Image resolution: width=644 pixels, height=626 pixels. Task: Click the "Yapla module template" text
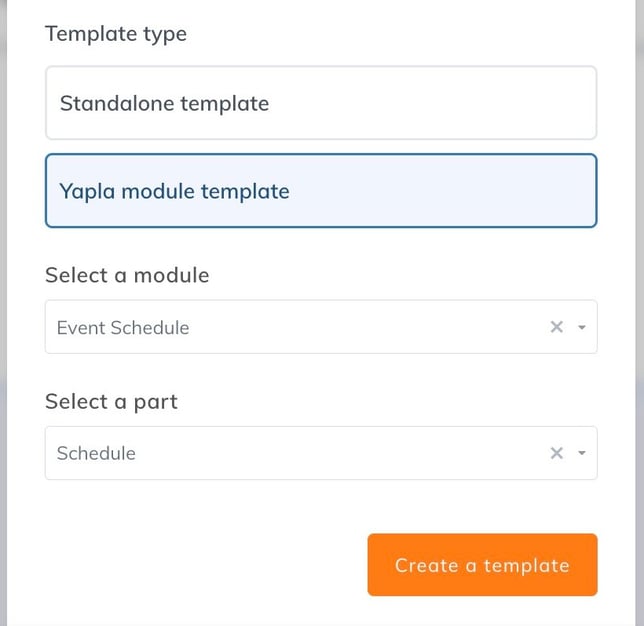174,191
